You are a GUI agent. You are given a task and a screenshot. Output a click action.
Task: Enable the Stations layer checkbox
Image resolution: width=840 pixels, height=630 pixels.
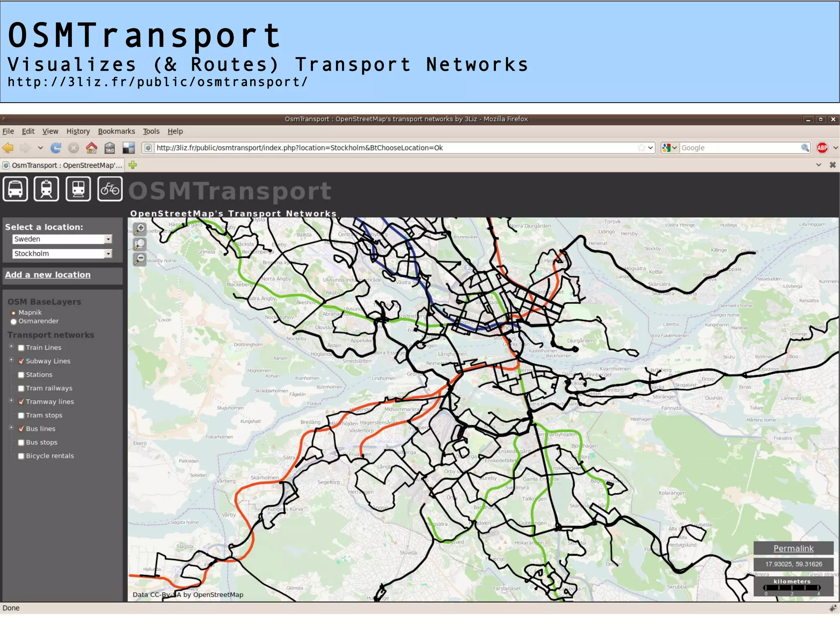point(21,375)
